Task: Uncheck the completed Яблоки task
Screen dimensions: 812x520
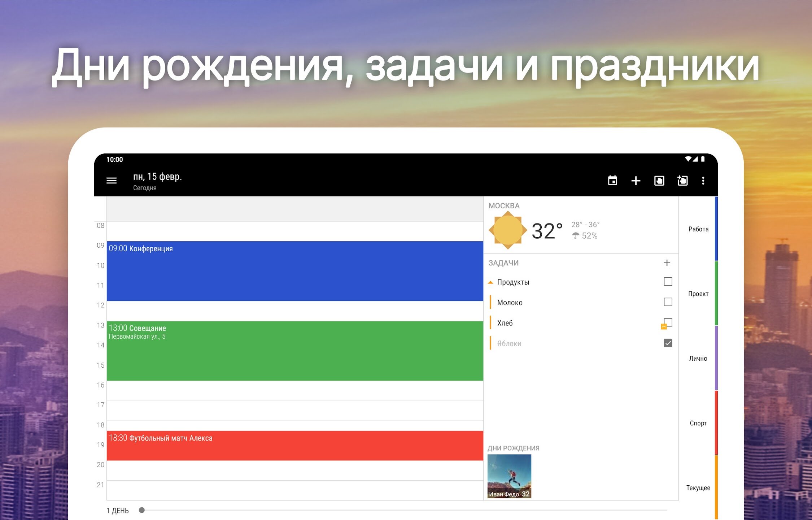Action: point(668,343)
